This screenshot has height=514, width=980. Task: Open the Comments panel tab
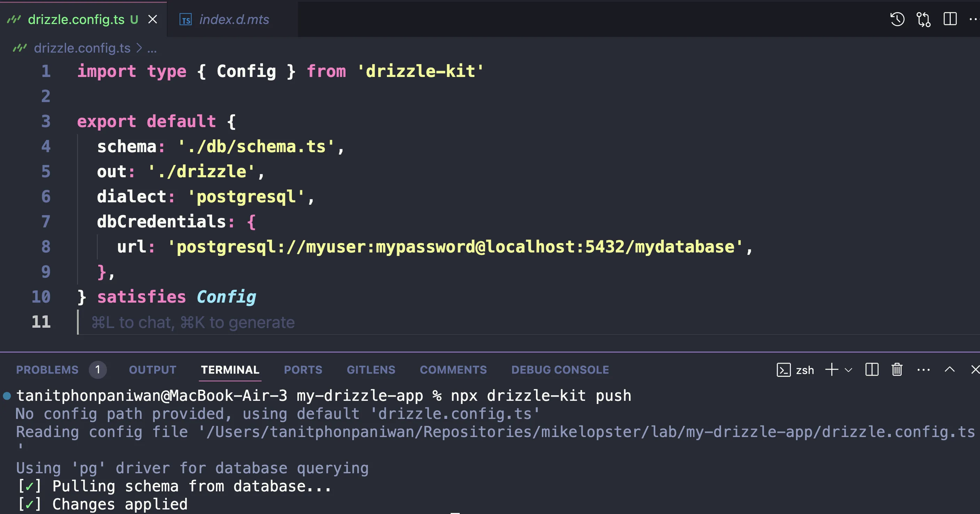453,369
